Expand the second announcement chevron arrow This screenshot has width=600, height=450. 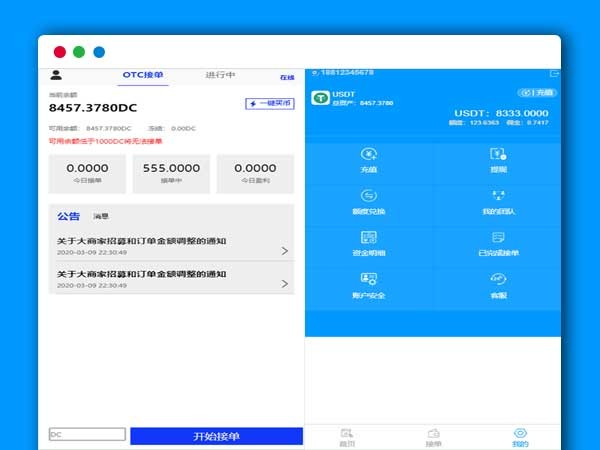coord(284,284)
